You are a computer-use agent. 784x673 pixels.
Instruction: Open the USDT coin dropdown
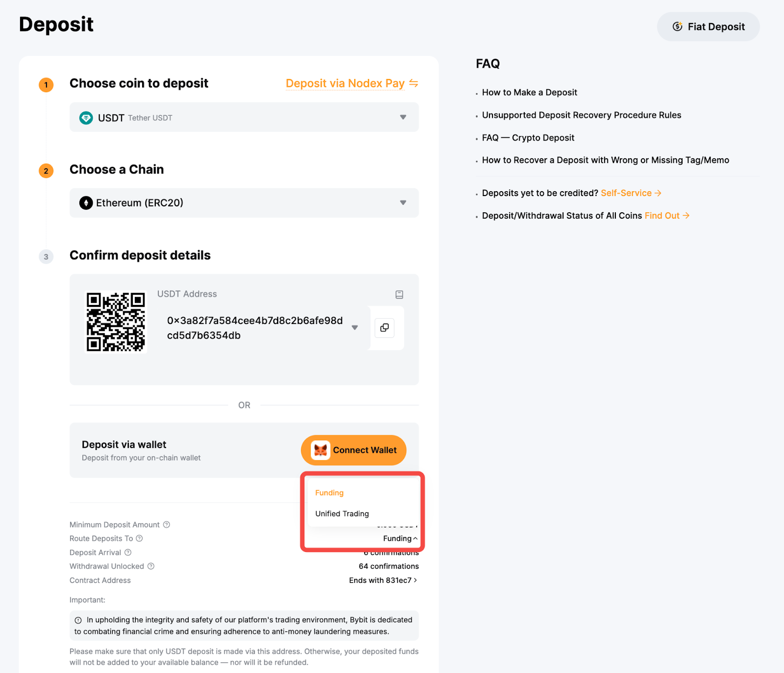pyautogui.click(x=403, y=117)
